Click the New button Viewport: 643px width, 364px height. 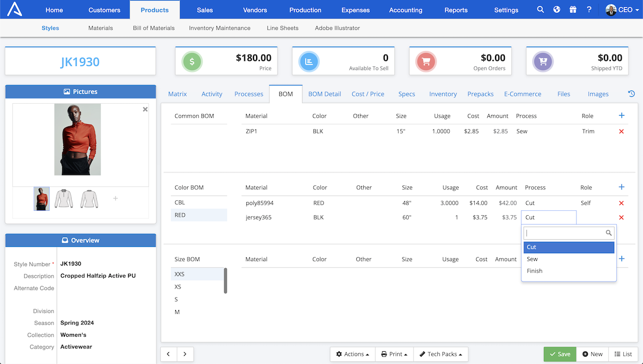[592, 354]
